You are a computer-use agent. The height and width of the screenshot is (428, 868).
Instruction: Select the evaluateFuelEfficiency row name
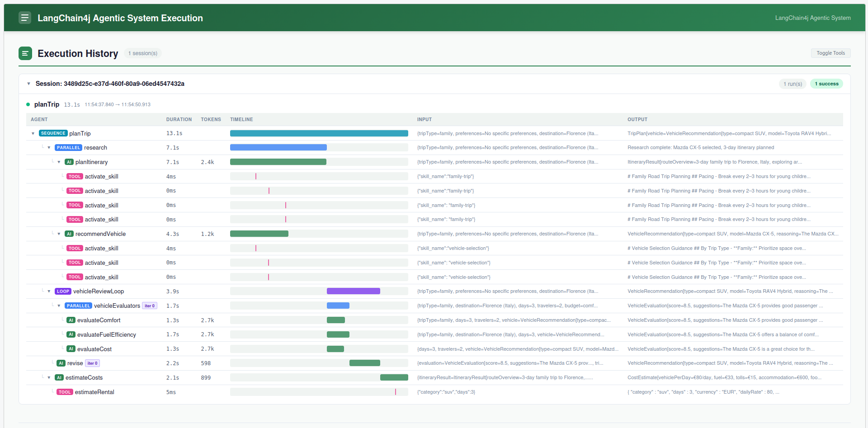click(x=107, y=335)
